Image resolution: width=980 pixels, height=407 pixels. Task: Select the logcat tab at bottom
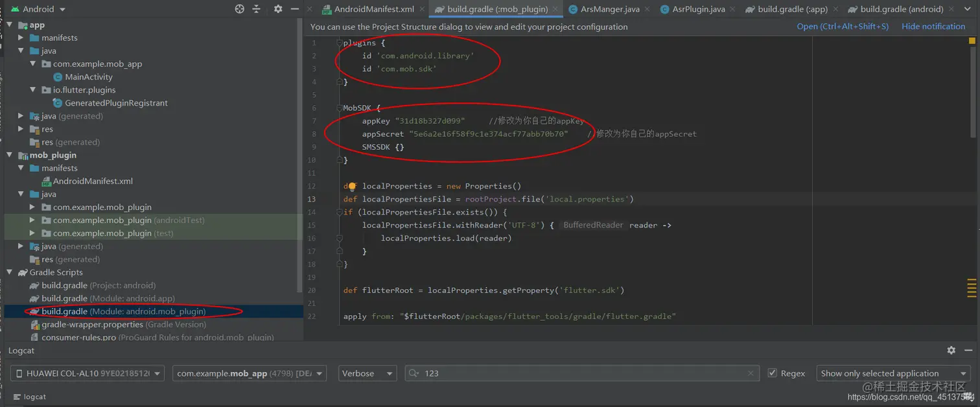click(x=29, y=397)
